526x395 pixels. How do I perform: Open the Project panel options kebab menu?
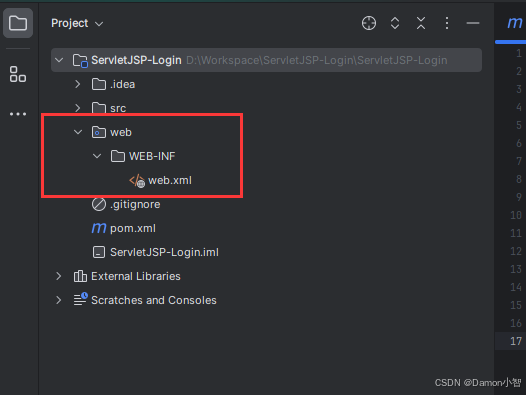point(446,23)
